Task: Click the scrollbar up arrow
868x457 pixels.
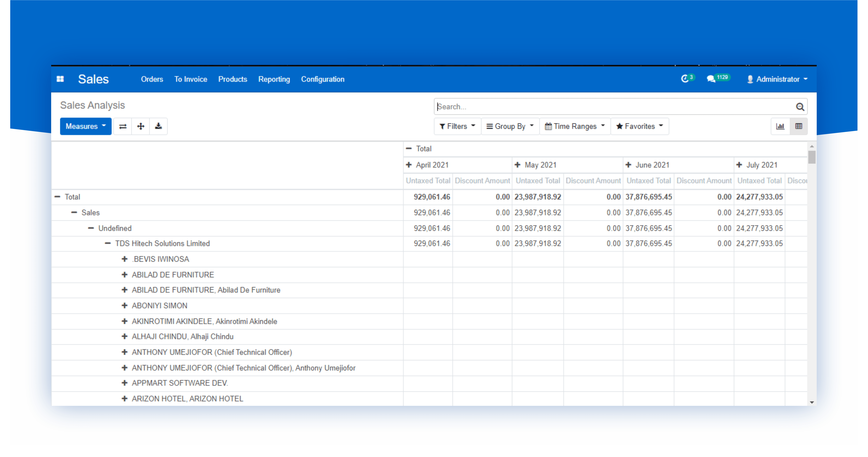Action: (x=812, y=146)
